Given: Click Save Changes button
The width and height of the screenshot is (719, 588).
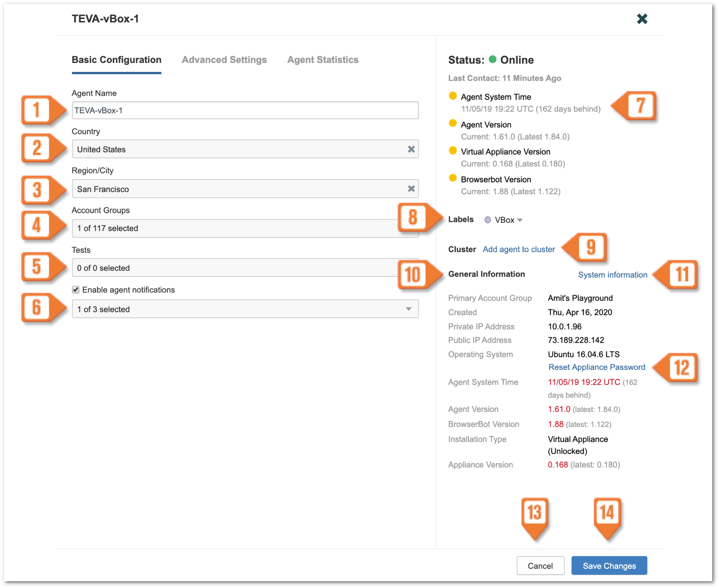Looking at the screenshot, I should [x=609, y=565].
